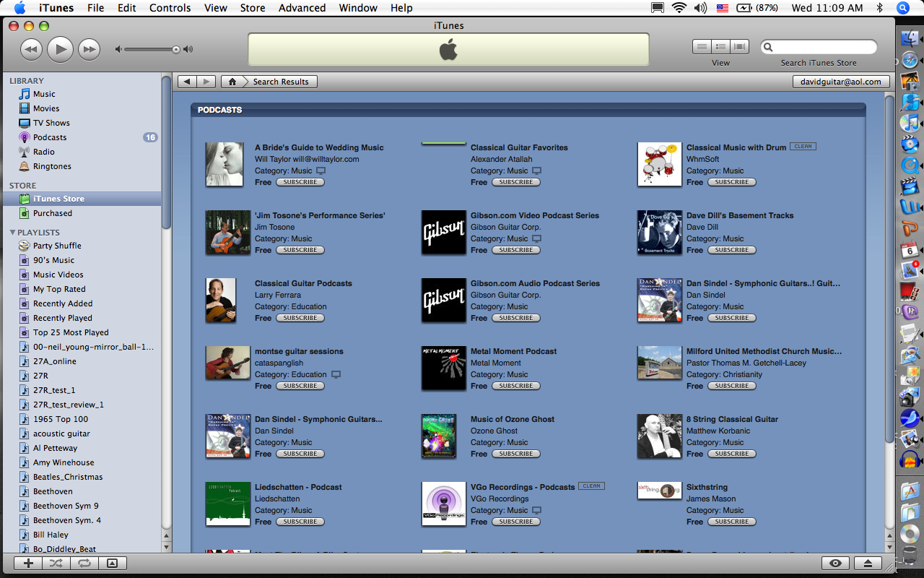The image size is (924, 578).
Task: Open the 8 String Classical Guitar link
Action: point(732,419)
